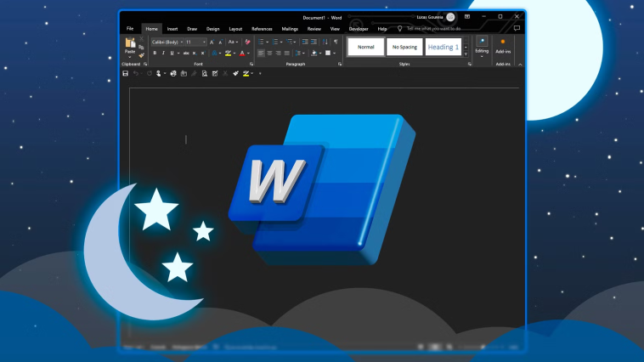Viewport: 644px width, 362px height.
Task: Toggle show paragraph marks (pilcrow)
Action: [336, 42]
